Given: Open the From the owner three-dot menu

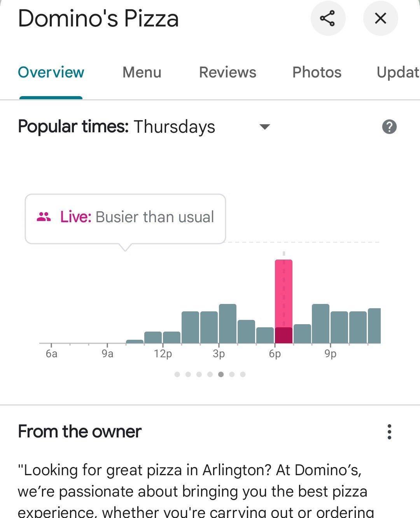Looking at the screenshot, I should click(389, 432).
